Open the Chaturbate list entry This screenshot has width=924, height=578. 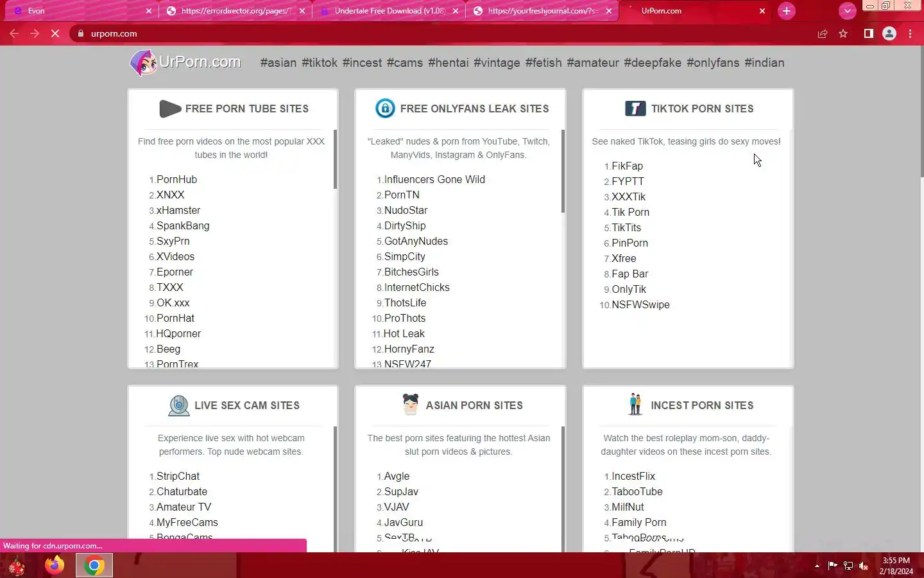tap(182, 491)
